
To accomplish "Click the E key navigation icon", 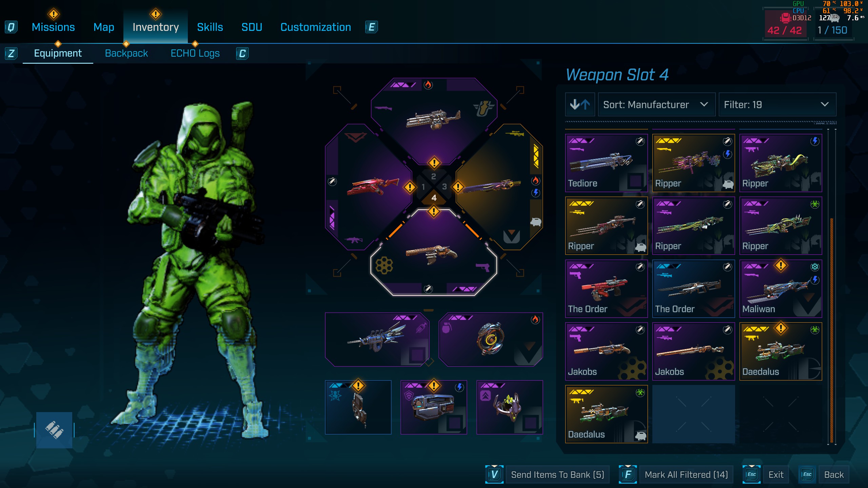I will (x=372, y=27).
